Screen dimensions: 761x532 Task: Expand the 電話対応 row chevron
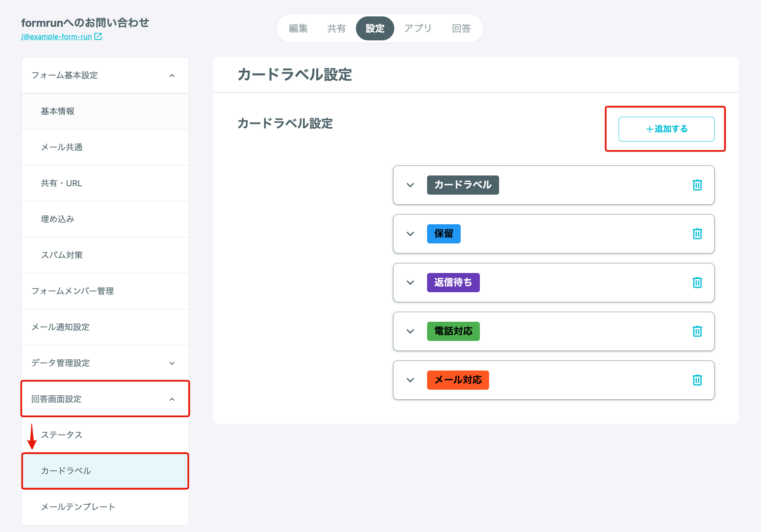click(x=410, y=331)
